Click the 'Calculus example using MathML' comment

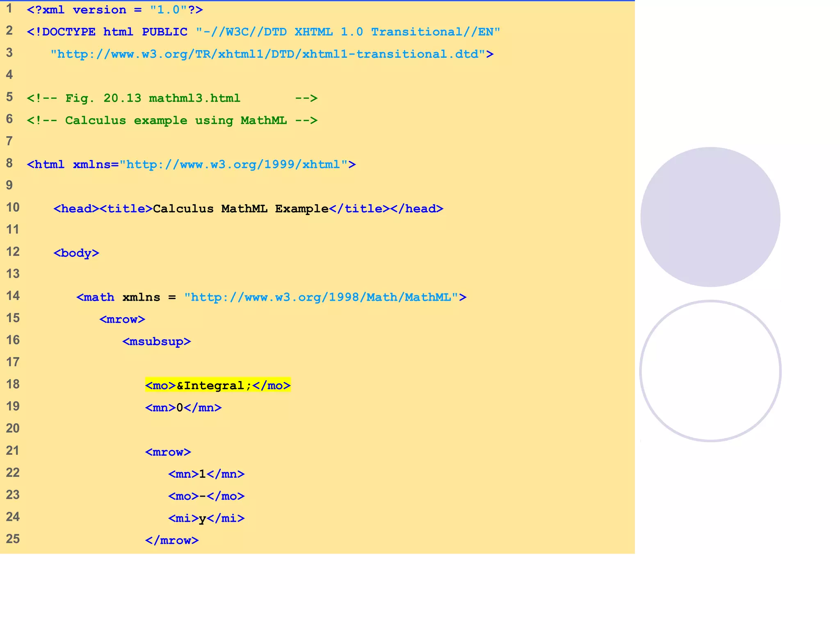click(172, 121)
